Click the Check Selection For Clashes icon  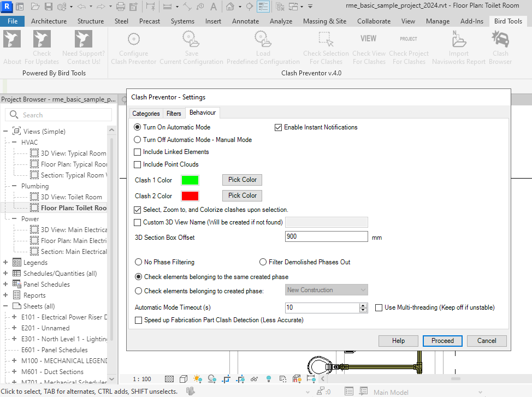pos(326,40)
